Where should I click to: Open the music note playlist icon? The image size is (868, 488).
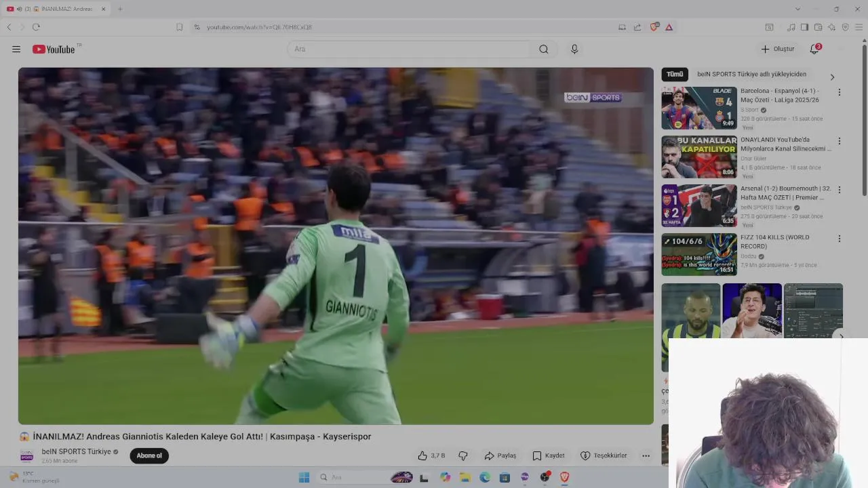791,27
